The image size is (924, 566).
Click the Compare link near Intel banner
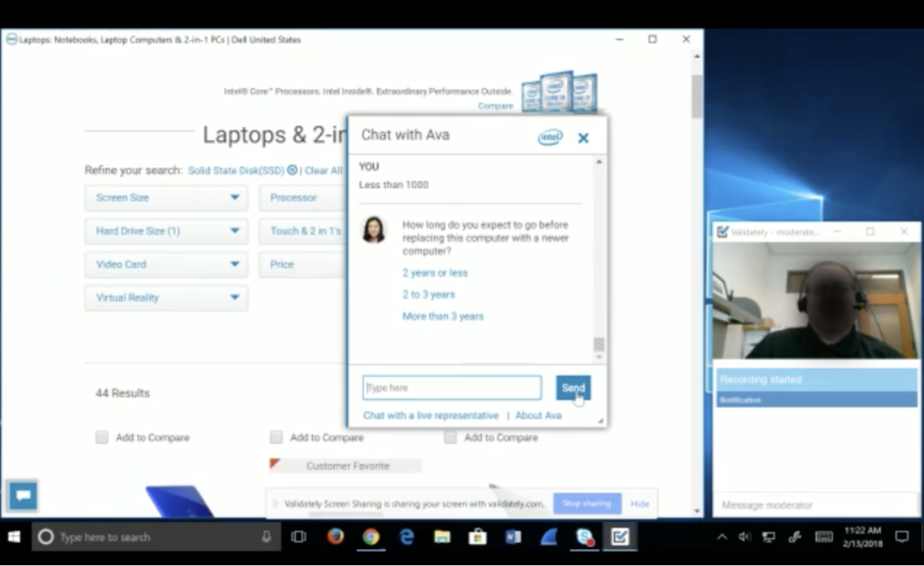[496, 106]
